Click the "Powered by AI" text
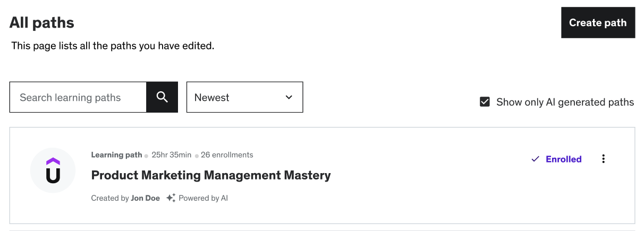The image size is (644, 231). tap(203, 198)
